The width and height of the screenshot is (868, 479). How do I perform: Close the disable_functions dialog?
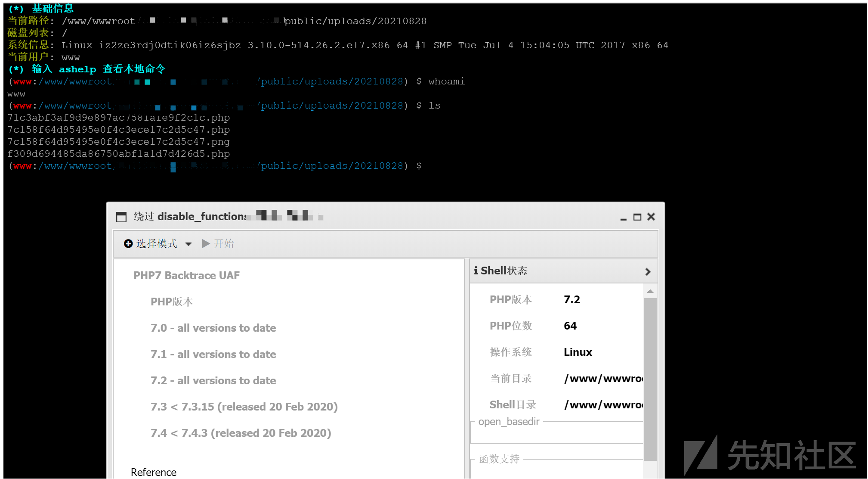(x=651, y=217)
